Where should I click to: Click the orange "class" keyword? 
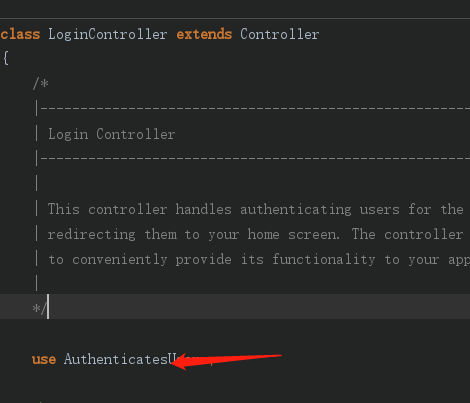tap(20, 34)
